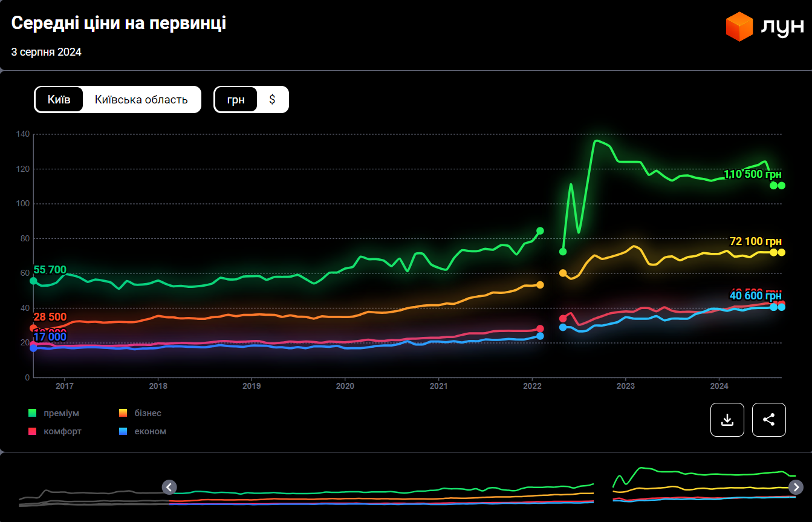Select грн currency option
This screenshot has height=522, width=812.
[x=236, y=99]
